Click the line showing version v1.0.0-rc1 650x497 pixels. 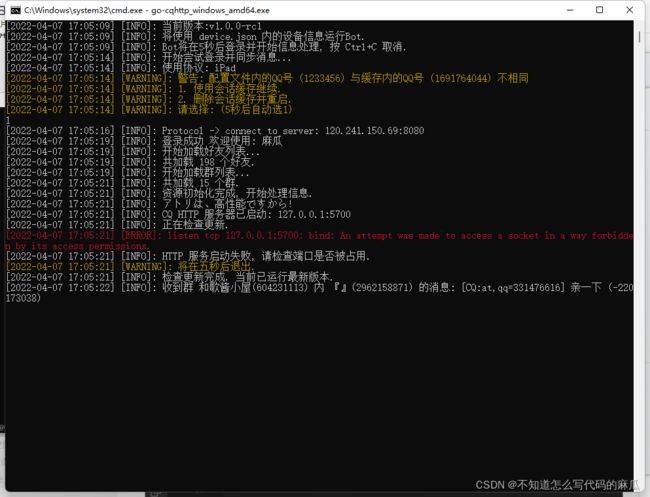134,26
